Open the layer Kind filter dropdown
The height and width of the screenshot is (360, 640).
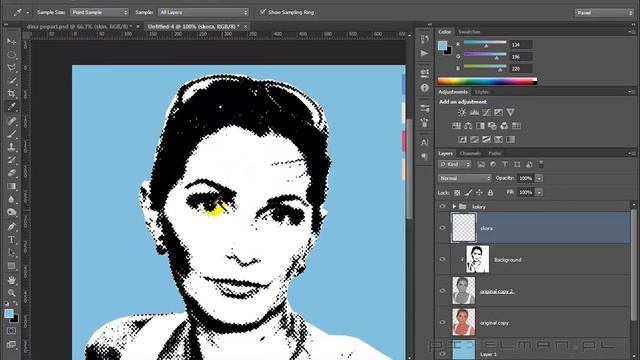point(455,164)
